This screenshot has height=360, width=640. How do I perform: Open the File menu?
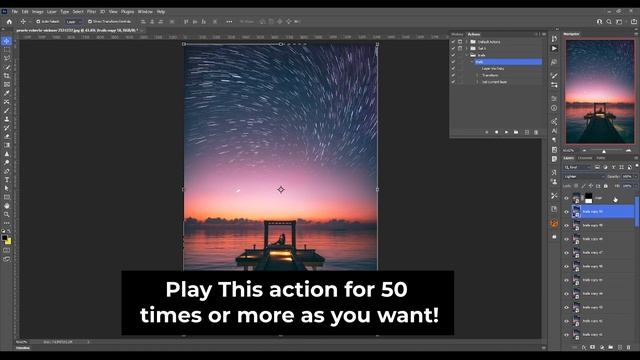pos(15,12)
